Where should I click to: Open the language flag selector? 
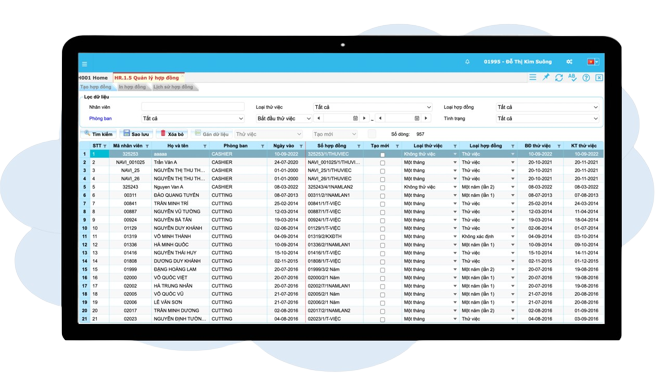pos(593,62)
